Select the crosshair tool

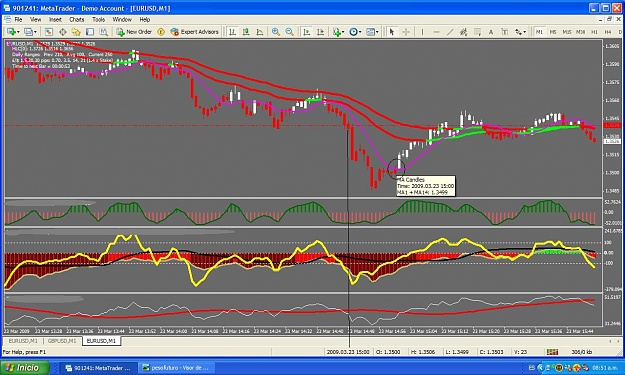pyautogui.click(x=406, y=32)
